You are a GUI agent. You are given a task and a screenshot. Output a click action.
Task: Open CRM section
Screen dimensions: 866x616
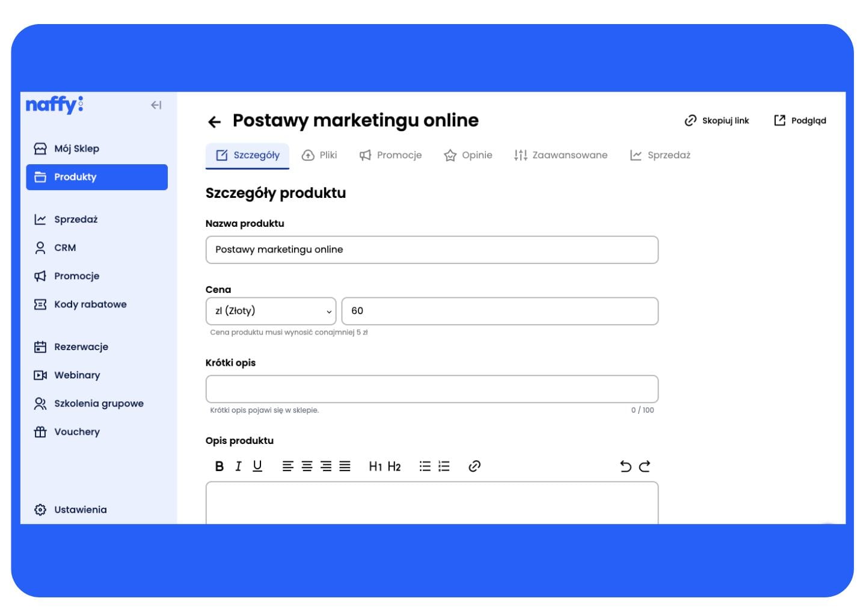pos(97,248)
